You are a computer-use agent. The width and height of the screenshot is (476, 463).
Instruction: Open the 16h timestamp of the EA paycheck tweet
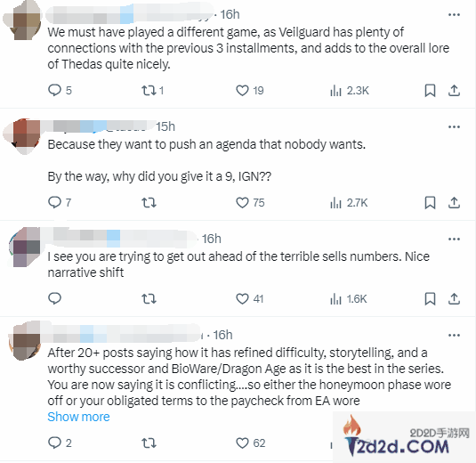tap(222, 335)
